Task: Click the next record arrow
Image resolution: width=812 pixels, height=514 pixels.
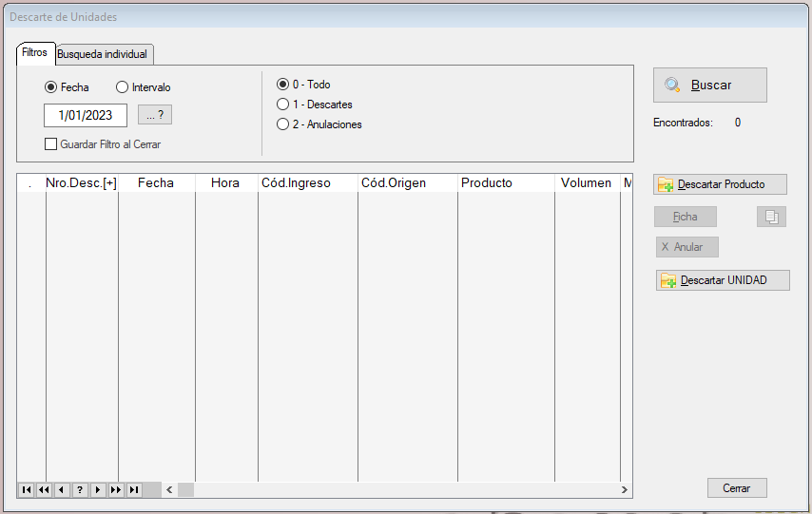Action: coord(98,489)
